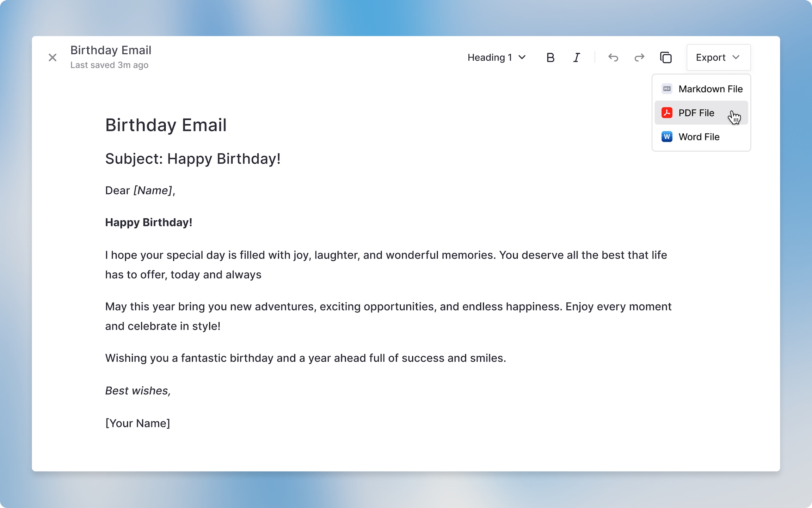The width and height of the screenshot is (812, 508).
Task: Click the blue Word icon in export menu
Action: click(667, 137)
